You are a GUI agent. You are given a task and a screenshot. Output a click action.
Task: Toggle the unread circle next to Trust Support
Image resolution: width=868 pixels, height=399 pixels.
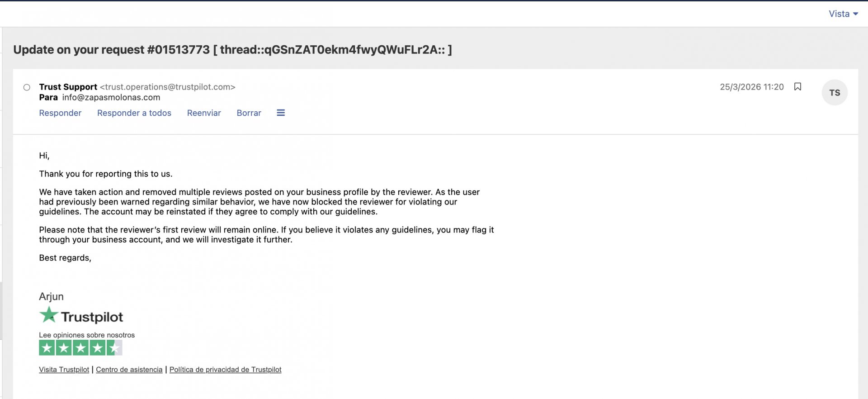[27, 87]
